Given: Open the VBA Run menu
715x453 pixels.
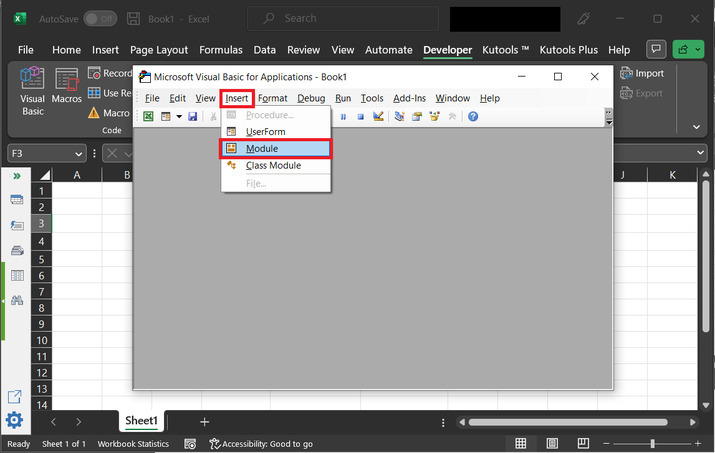Looking at the screenshot, I should 343,98.
